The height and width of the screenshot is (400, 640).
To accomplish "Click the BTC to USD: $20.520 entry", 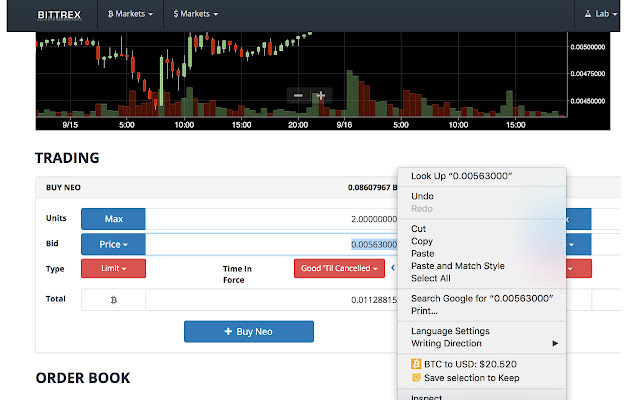I will tap(482, 364).
